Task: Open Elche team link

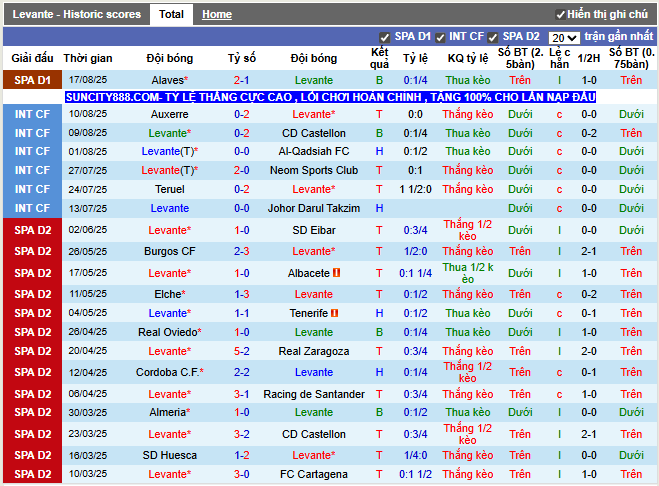Action: [x=167, y=294]
